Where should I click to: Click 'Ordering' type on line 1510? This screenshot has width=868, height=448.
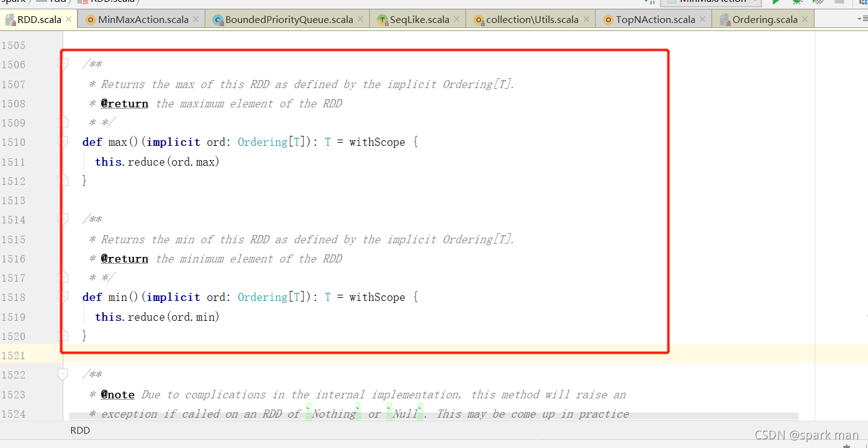click(x=263, y=142)
